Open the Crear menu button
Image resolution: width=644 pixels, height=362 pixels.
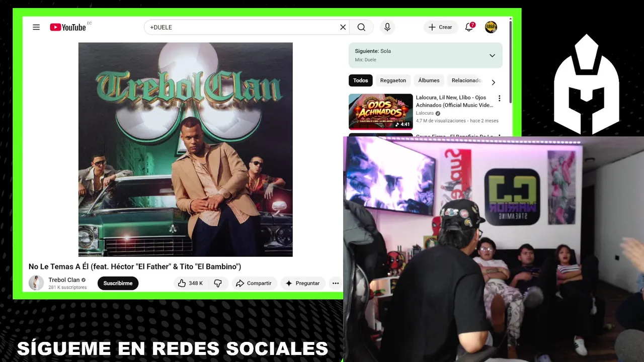coord(441,27)
